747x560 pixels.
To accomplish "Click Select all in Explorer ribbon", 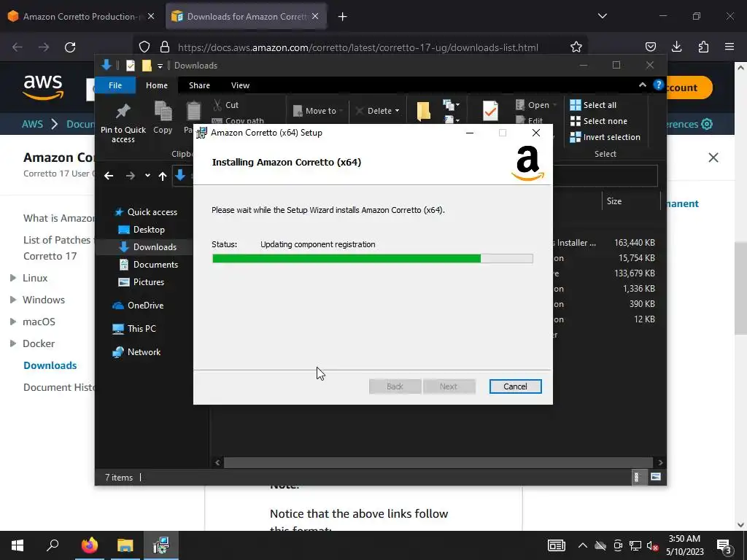I will coord(593,105).
